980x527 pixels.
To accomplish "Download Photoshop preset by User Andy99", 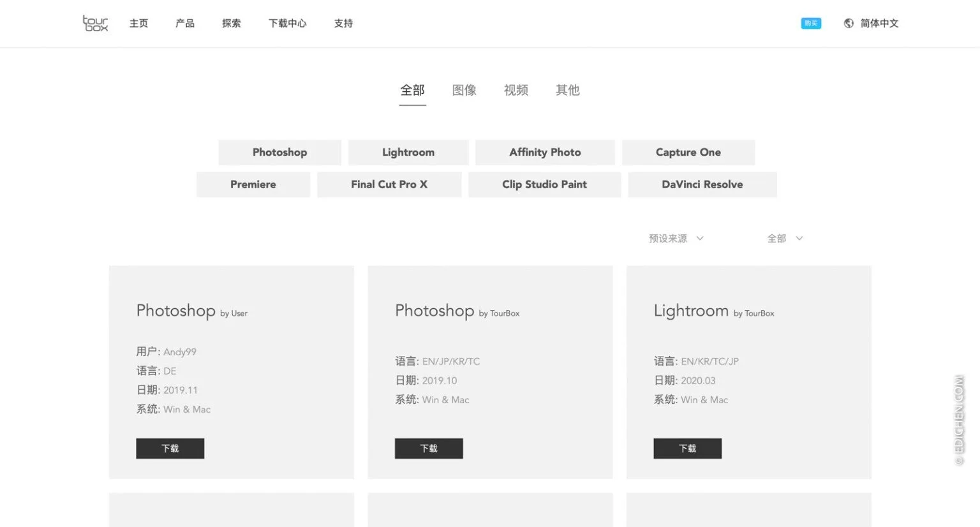I will coord(170,449).
